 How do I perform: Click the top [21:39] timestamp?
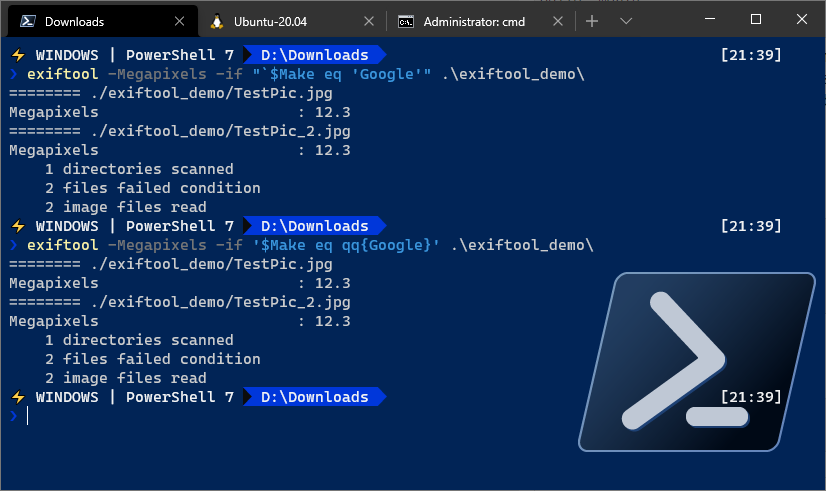[x=751, y=55]
